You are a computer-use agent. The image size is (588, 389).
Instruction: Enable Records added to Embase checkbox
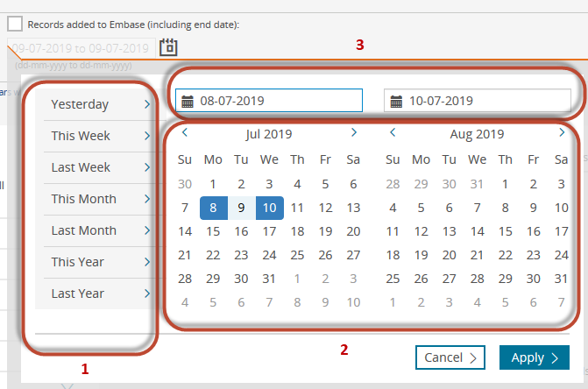point(15,25)
